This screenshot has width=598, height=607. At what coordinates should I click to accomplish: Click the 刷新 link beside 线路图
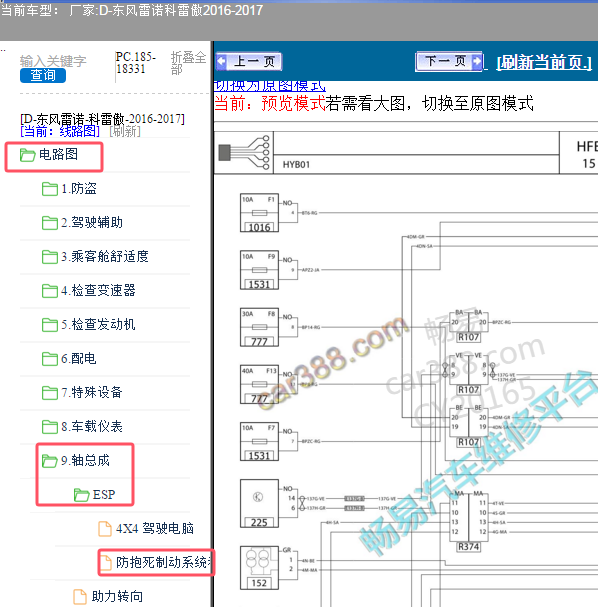click(x=125, y=131)
